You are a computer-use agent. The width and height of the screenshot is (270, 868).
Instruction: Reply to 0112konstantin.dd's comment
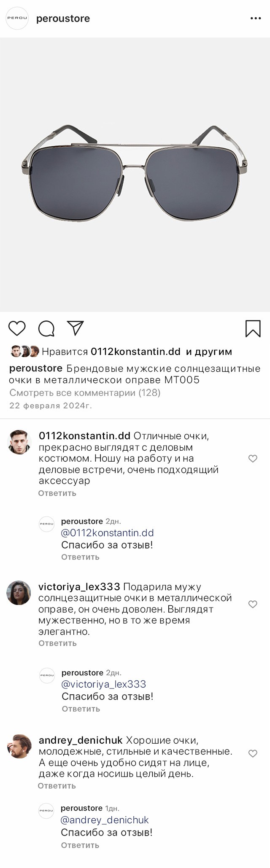(57, 493)
